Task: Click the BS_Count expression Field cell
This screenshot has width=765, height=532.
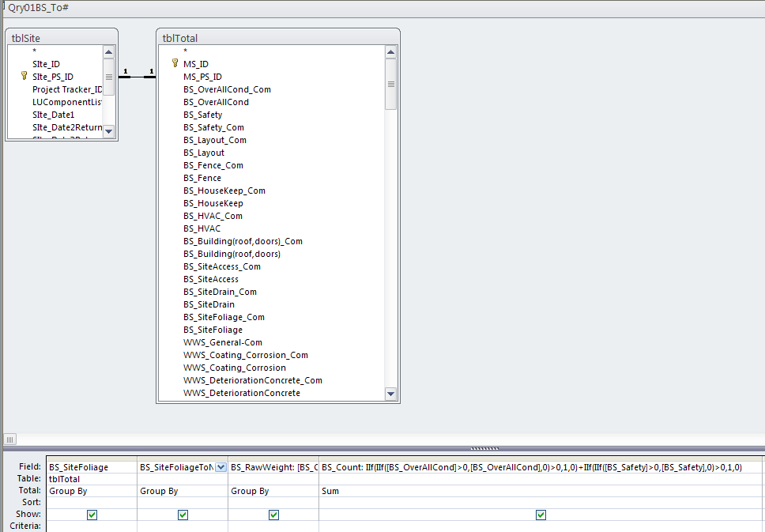Action: tap(541, 467)
